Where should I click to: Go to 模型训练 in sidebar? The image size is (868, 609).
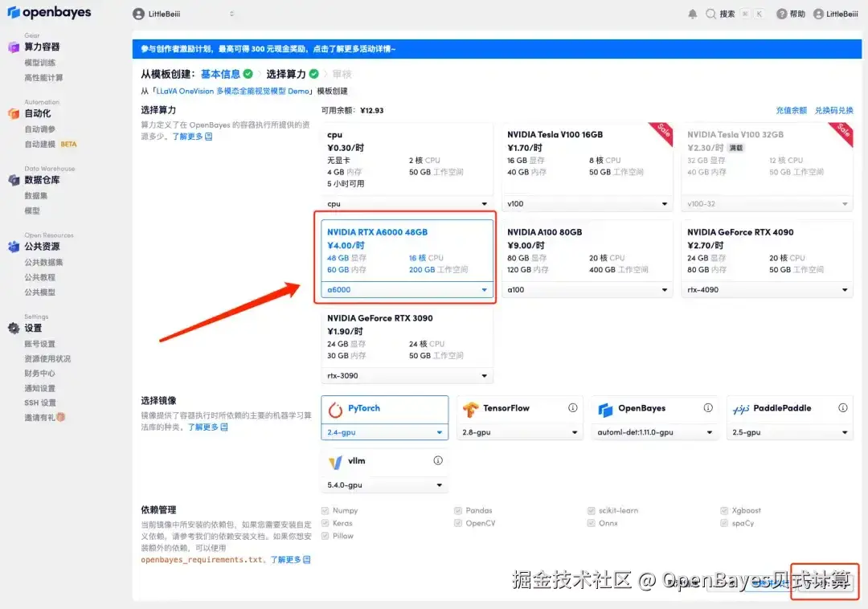click(x=40, y=63)
